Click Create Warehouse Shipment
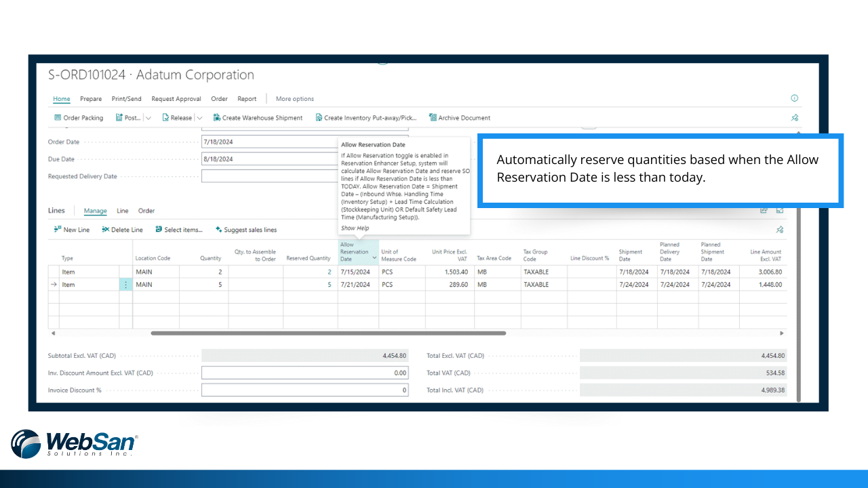 pyautogui.click(x=258, y=118)
